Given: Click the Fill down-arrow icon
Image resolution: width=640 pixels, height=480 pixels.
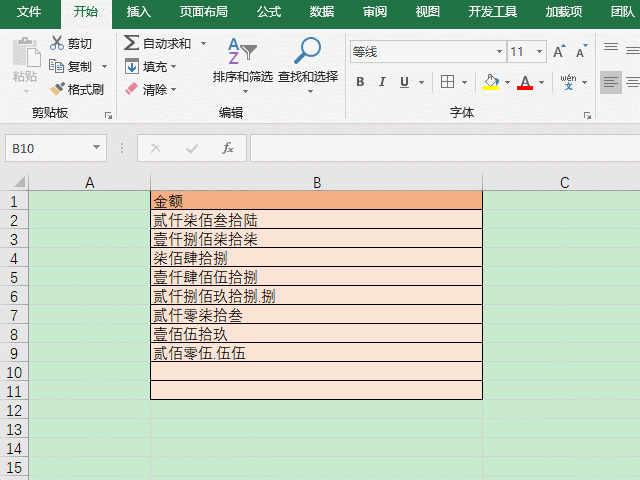Looking at the screenshot, I should click(132, 66).
